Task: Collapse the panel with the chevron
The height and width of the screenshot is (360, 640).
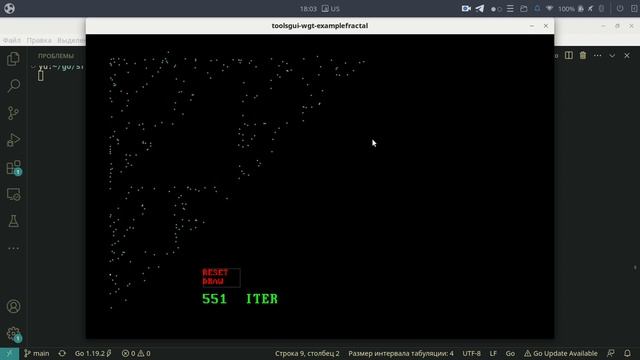Action: coord(612,56)
